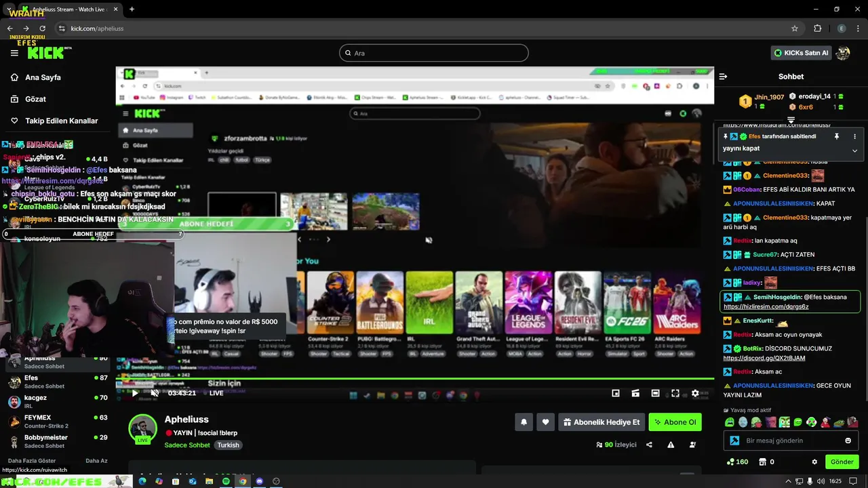Screen dimensions: 868x488
Task: Click Abonelik Hediye Et button
Action: pos(601,422)
